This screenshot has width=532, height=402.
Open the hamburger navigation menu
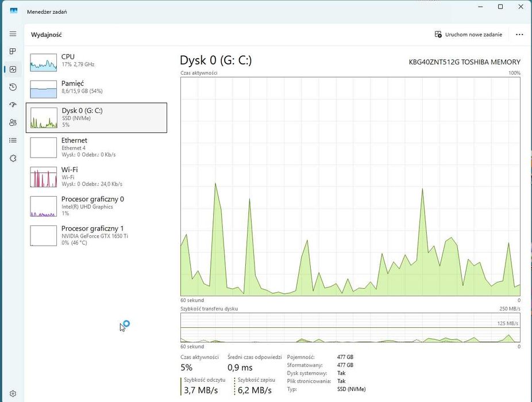click(13, 33)
